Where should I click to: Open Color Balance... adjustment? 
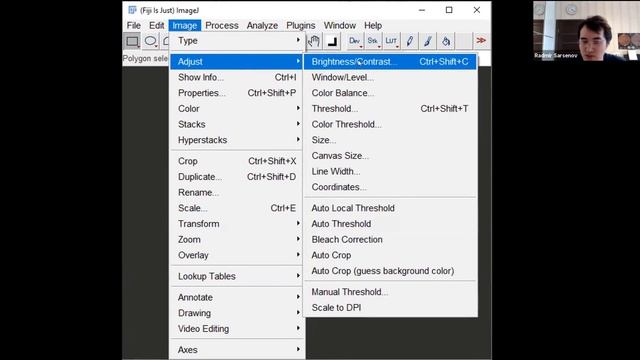(390, 93)
